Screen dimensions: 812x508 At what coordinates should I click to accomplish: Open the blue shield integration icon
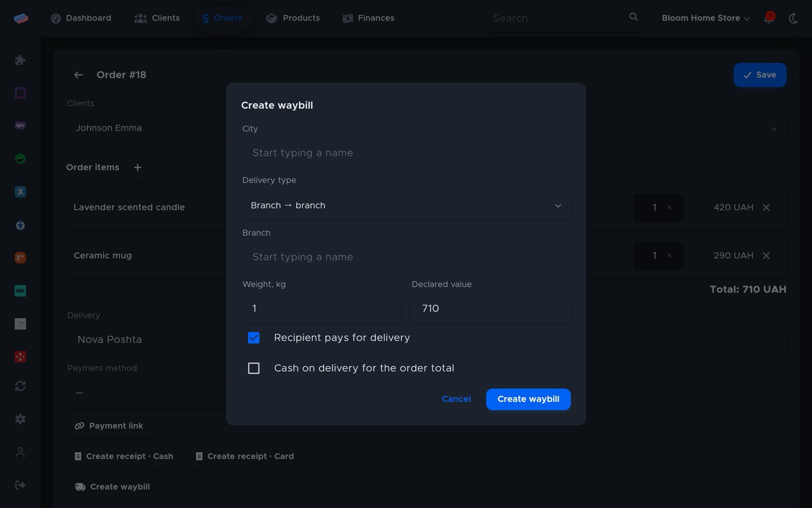(20, 225)
